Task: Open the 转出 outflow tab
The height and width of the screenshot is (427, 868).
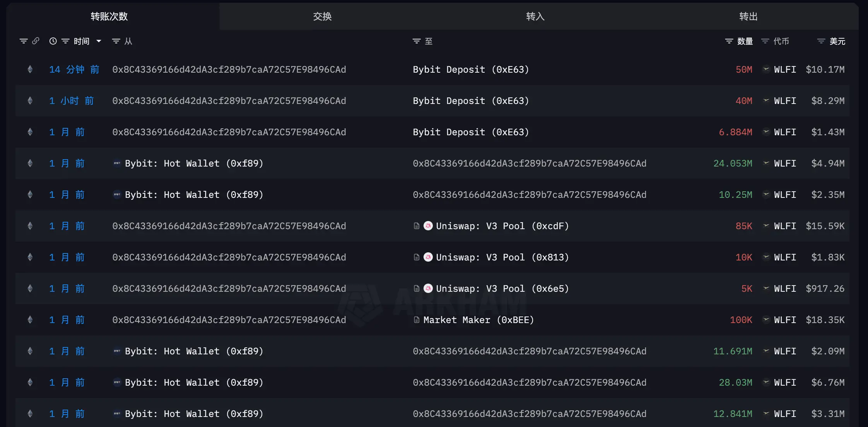Action: click(748, 16)
